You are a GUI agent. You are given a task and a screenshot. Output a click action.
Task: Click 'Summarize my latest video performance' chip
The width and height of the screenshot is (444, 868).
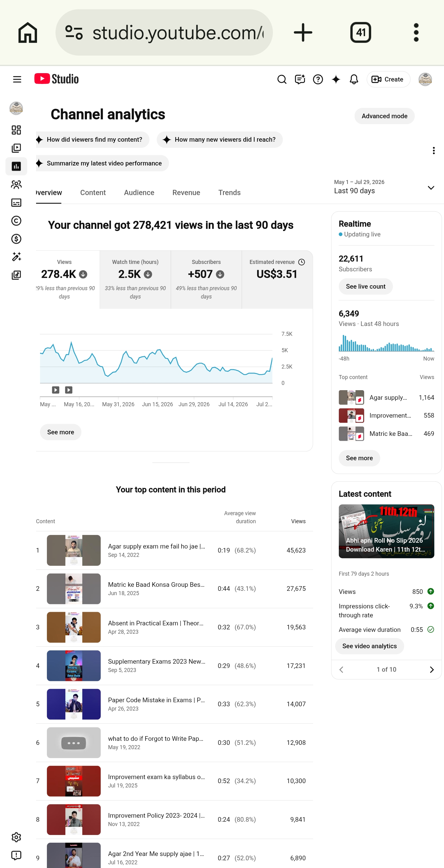coord(102,163)
